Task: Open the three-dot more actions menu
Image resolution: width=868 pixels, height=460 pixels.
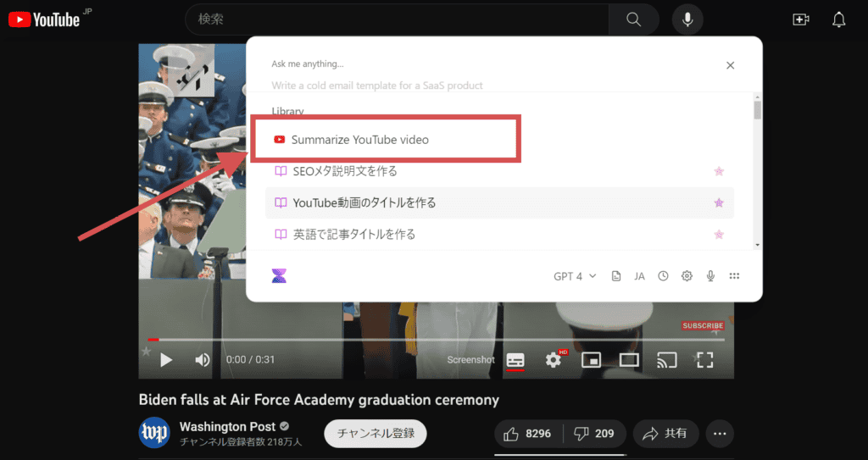Action: [x=720, y=434]
